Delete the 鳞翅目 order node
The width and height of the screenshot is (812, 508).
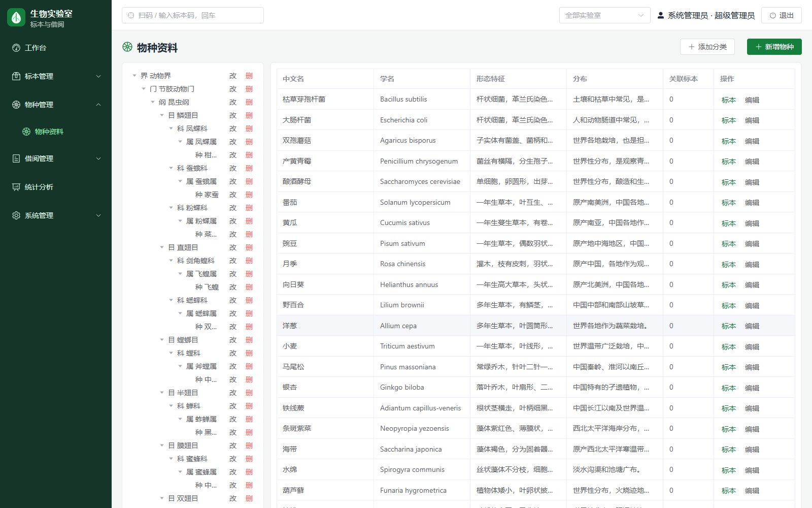click(x=249, y=115)
